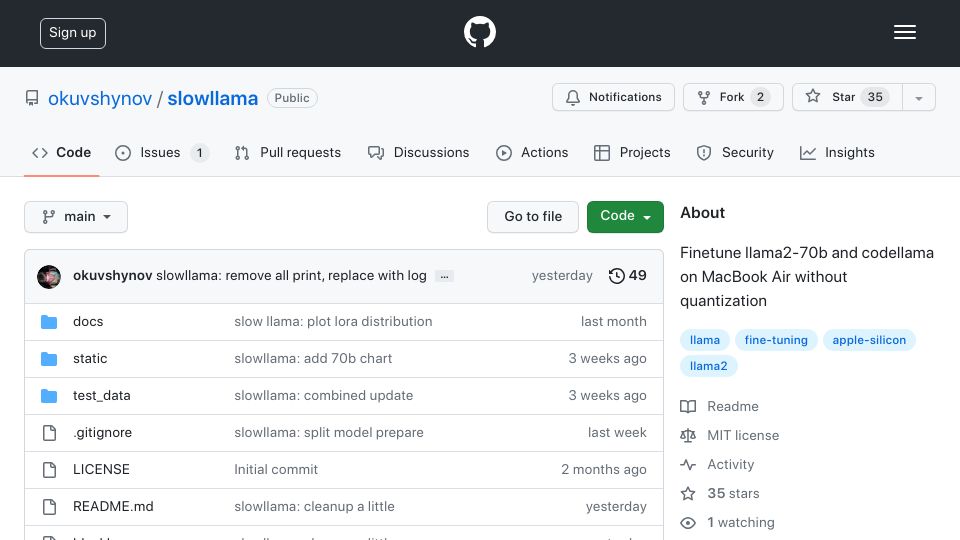Open the okuvshynov owner link
Screen dimensions: 960x540
click(x=100, y=99)
